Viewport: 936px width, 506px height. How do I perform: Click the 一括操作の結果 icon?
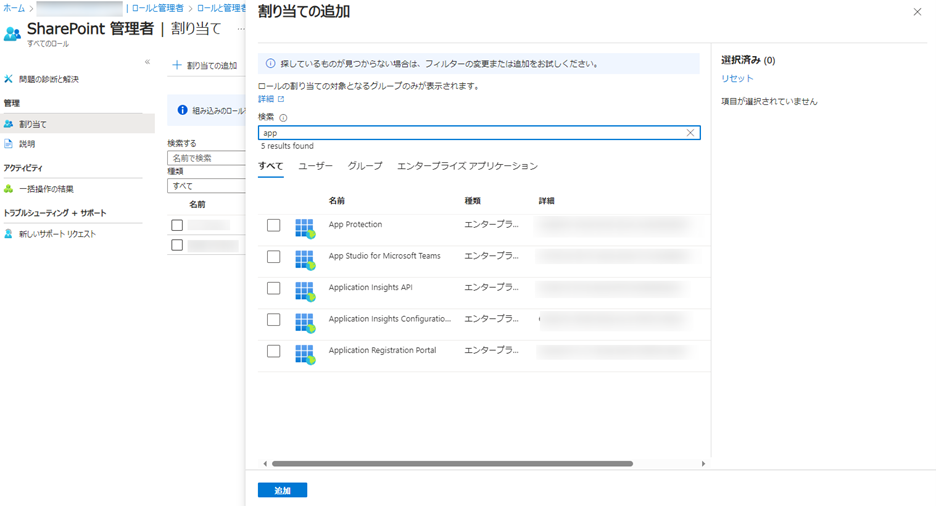pyautogui.click(x=8, y=189)
